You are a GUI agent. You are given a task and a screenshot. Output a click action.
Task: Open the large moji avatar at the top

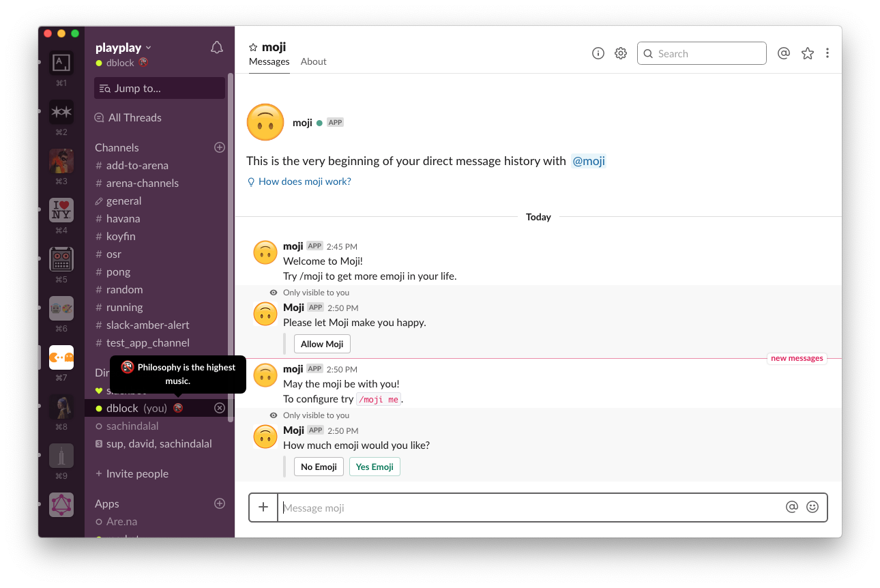(265, 123)
